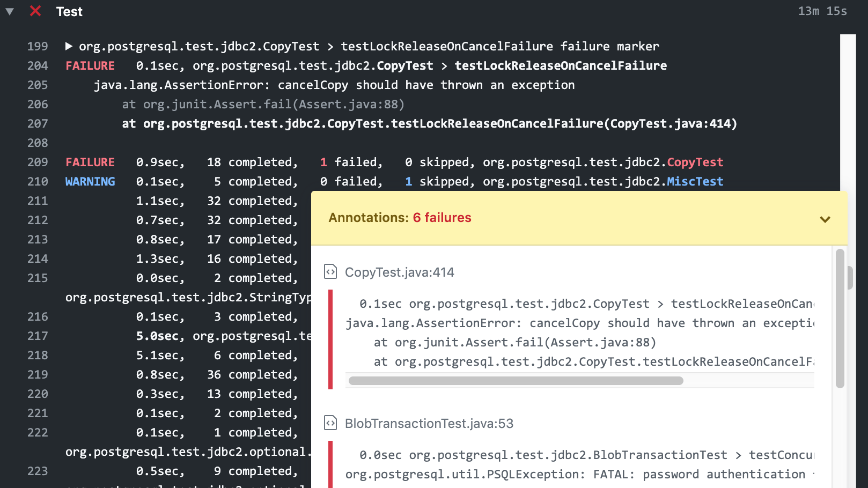
Task: Click line number 204
Action: pyautogui.click(x=38, y=65)
